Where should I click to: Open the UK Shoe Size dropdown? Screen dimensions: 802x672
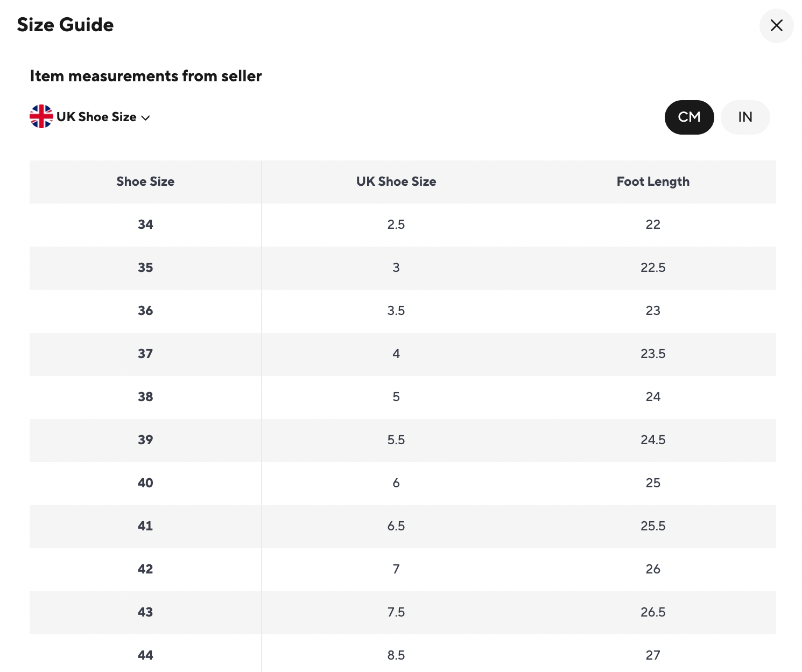96,117
